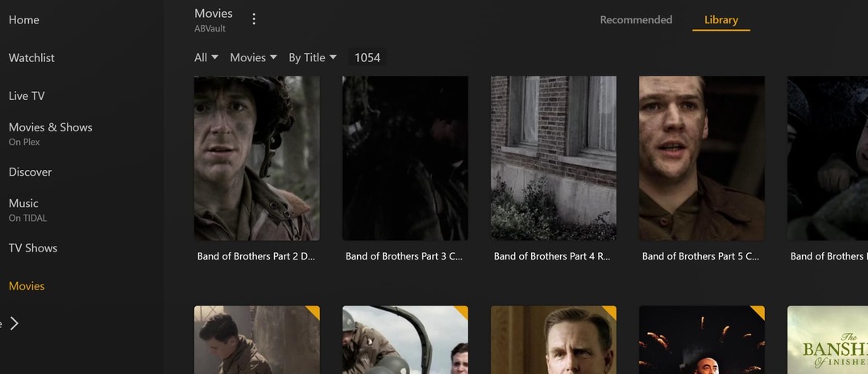Click the Band of Brothers Part 4 title
Viewport: 868px width, 374px height.
552,256
